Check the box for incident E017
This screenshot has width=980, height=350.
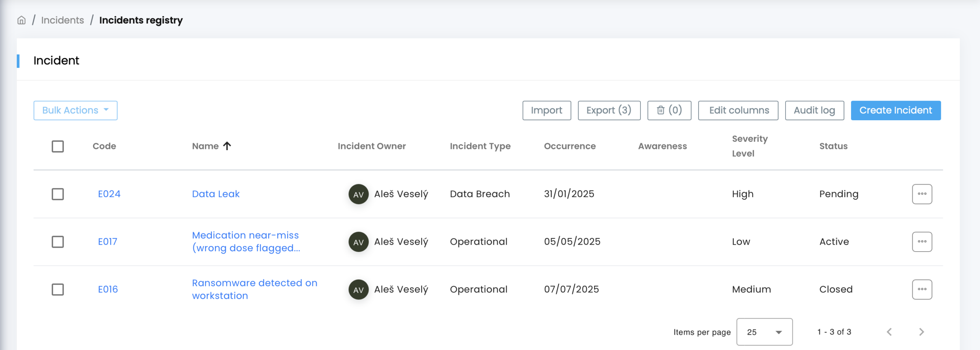(x=58, y=242)
